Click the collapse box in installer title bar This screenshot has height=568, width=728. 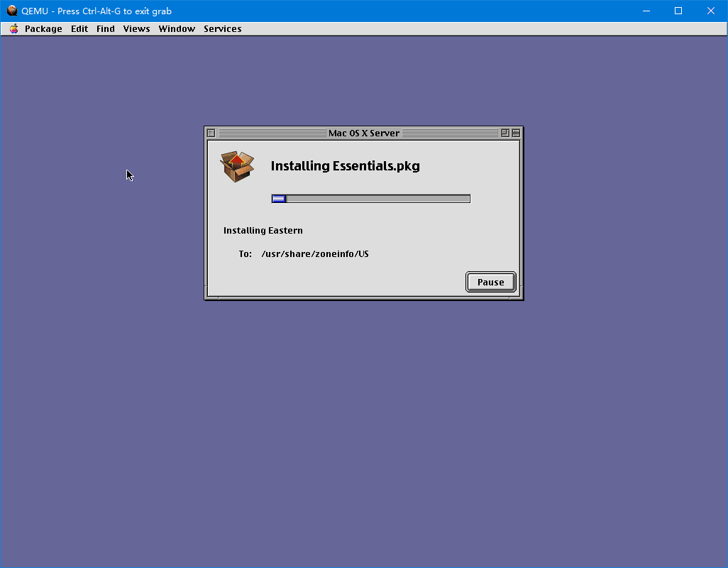click(x=516, y=133)
